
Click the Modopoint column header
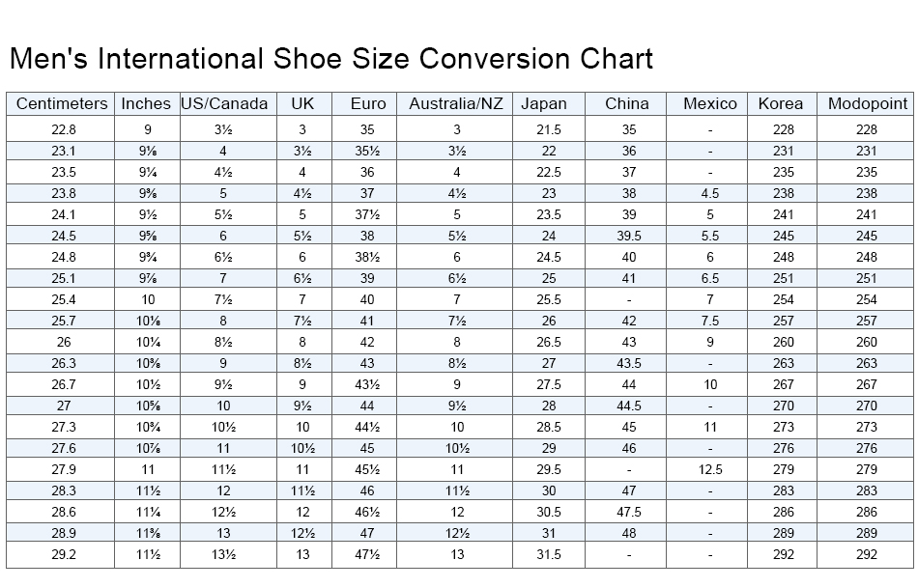tap(867, 103)
